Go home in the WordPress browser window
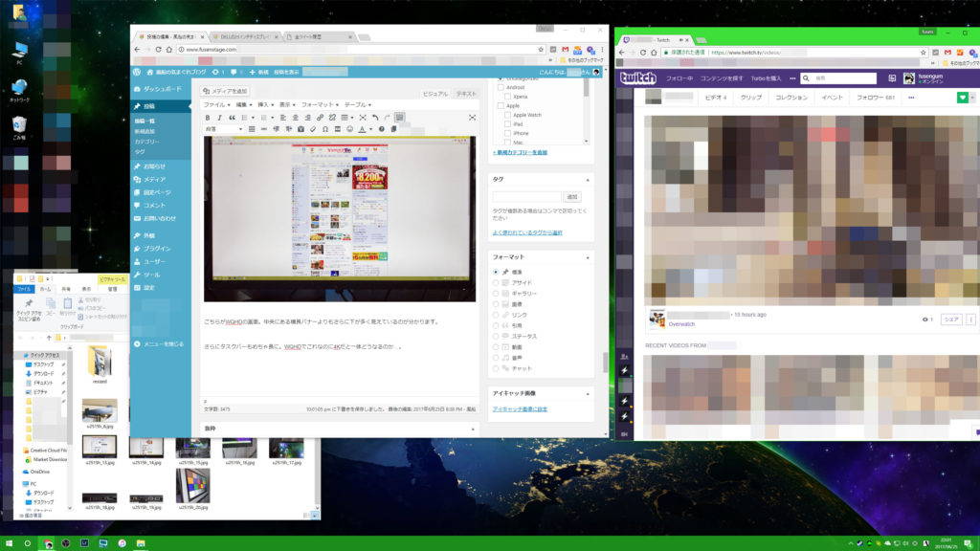The width and height of the screenshot is (980, 551). (168, 50)
